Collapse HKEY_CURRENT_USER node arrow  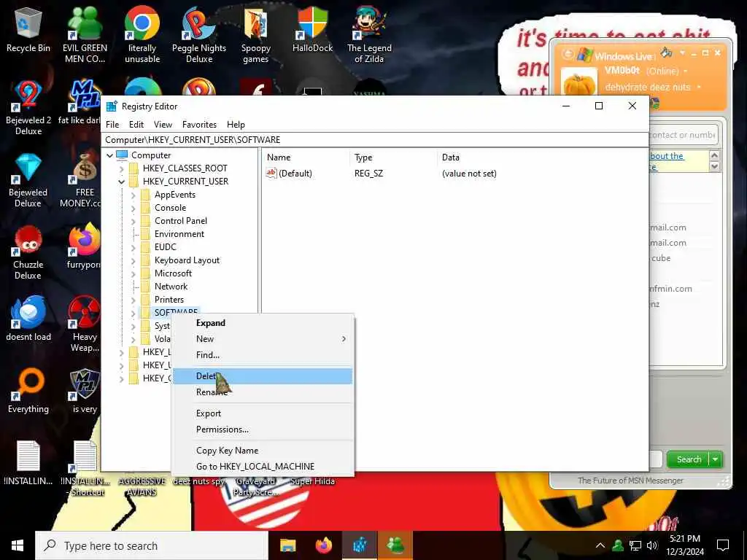coord(122,182)
